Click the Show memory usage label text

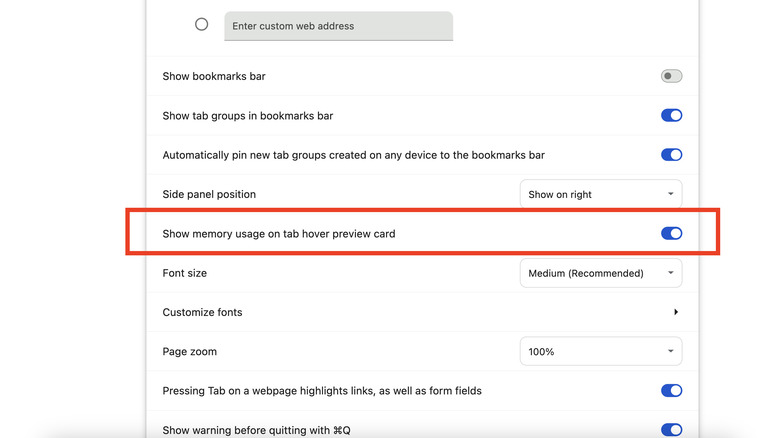(x=278, y=234)
